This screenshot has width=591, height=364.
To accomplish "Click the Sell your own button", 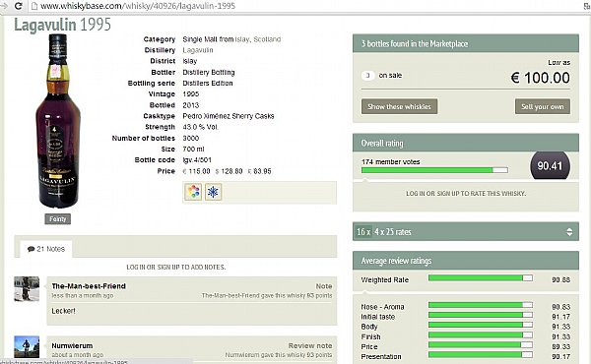I will [x=543, y=106].
